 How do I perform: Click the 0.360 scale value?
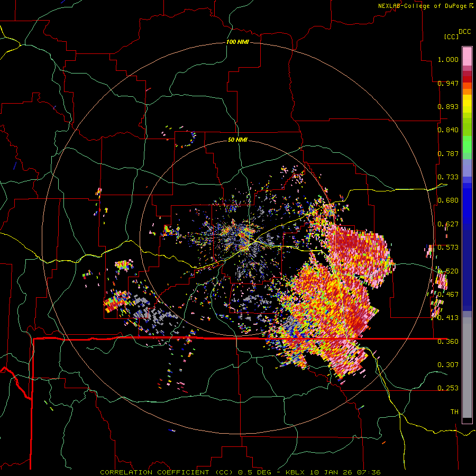(x=448, y=342)
